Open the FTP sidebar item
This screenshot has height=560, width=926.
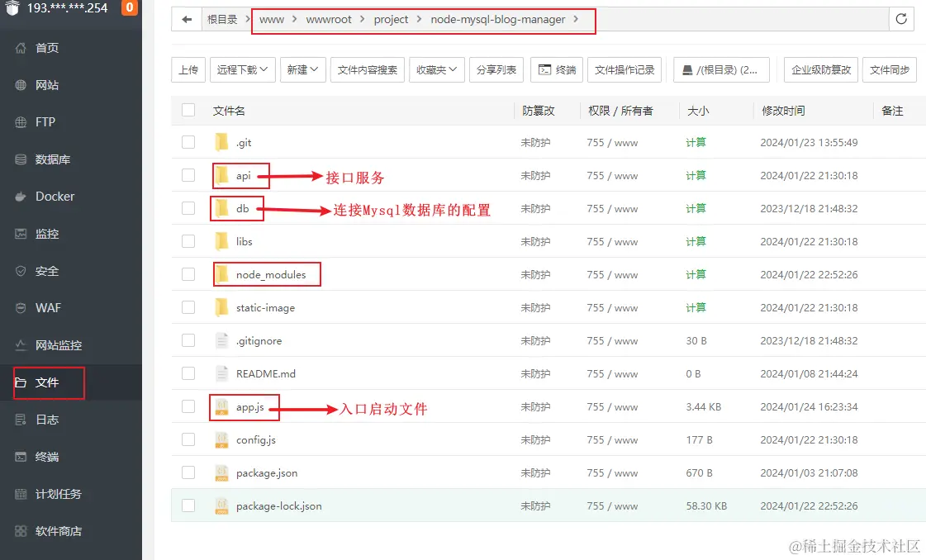point(71,122)
